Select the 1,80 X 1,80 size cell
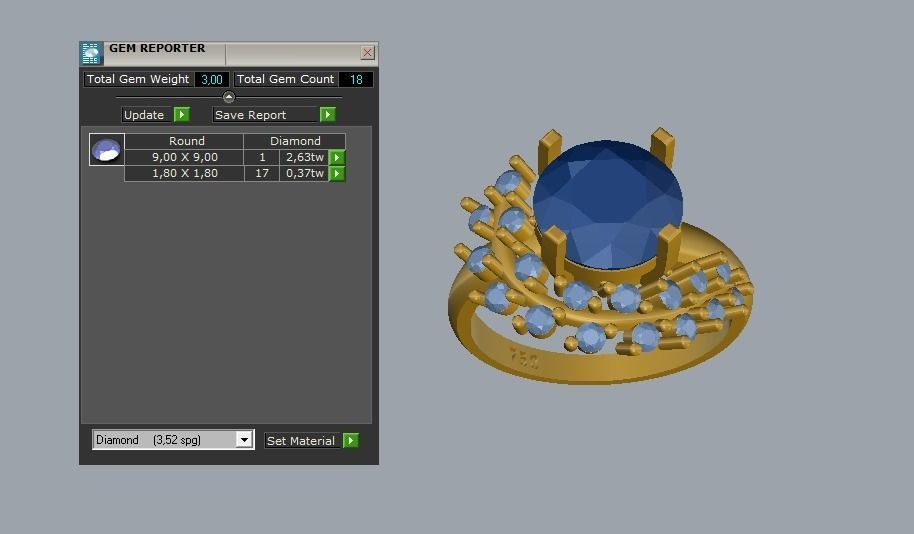 (x=185, y=174)
